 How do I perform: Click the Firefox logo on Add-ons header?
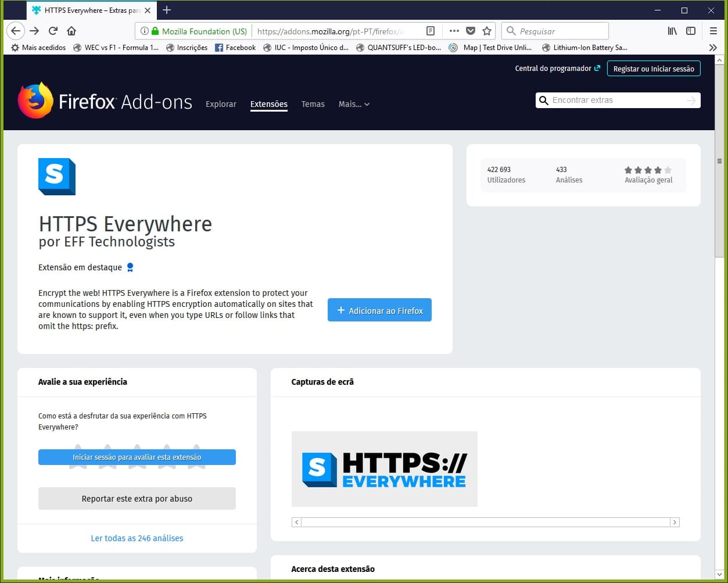(35, 101)
